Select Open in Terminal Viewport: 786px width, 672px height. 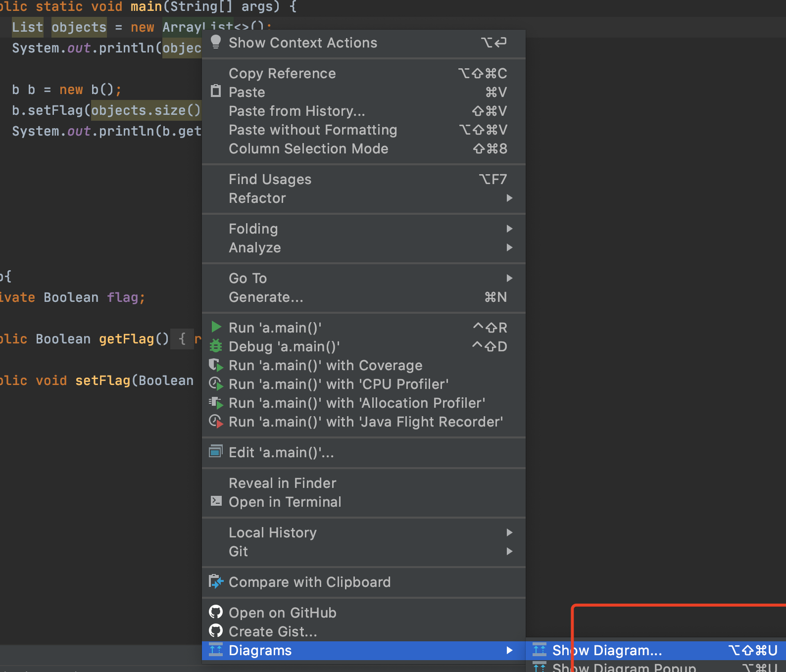[364, 502]
